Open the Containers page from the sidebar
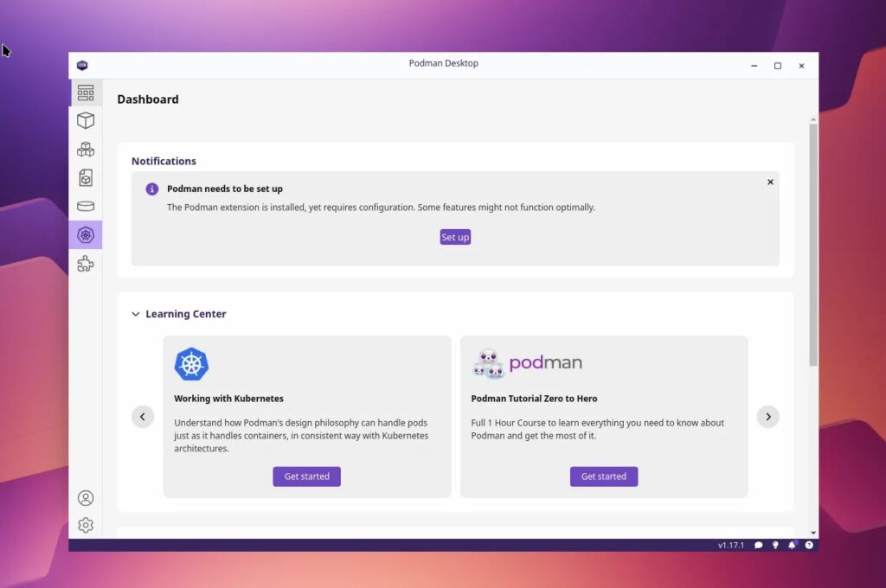The image size is (886, 588). pos(86,120)
